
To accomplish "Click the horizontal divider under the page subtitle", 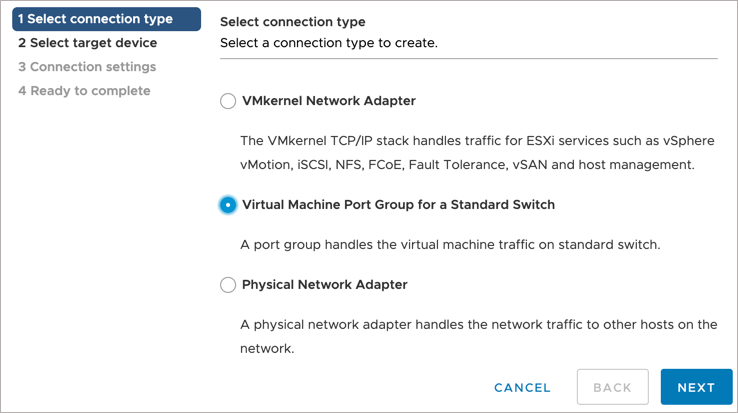I will coord(468,59).
